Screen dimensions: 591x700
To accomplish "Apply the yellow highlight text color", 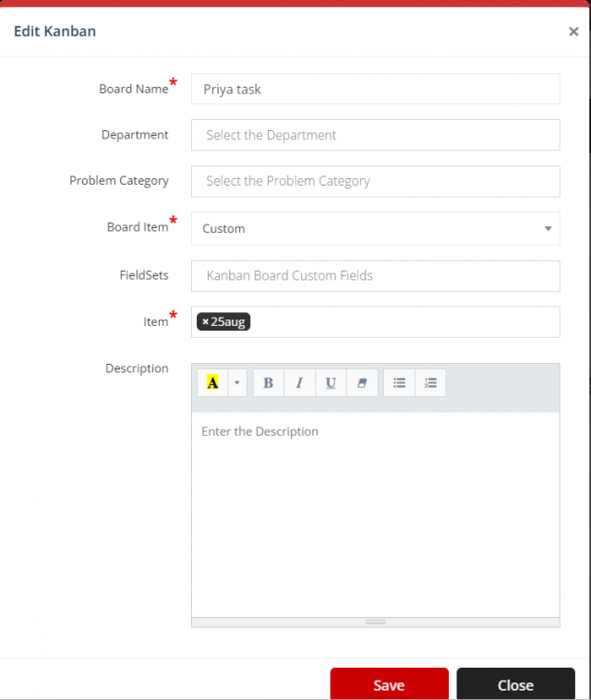I will tap(212, 382).
